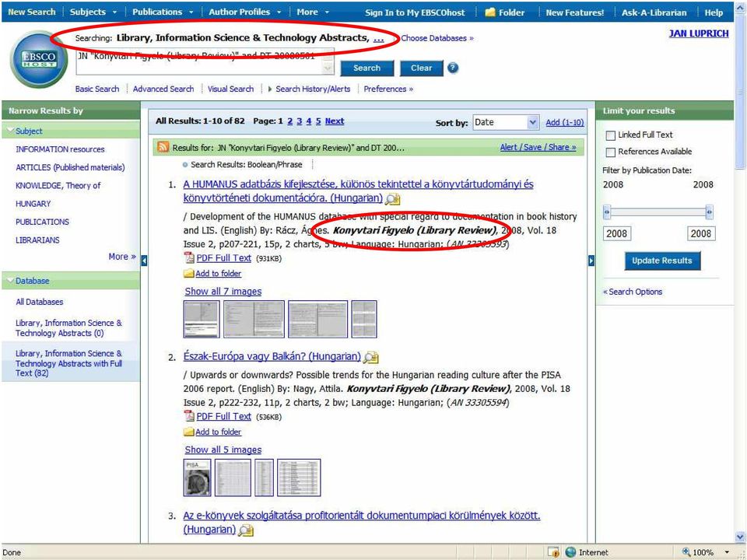
Task: Open the PISA thumbnail image in result 2
Action: tap(197, 478)
